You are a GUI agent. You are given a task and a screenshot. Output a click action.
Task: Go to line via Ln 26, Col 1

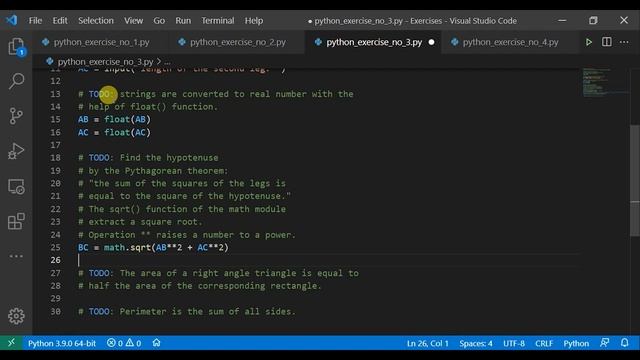[x=427, y=343]
